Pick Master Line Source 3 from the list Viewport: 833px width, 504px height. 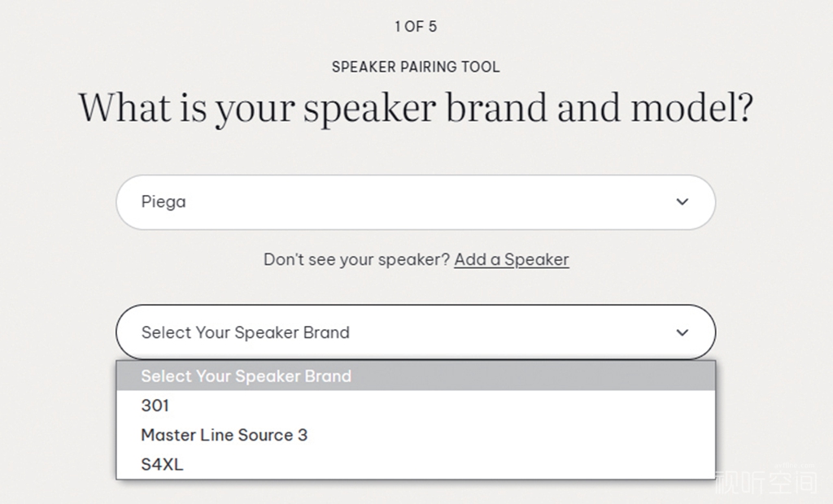[225, 435]
